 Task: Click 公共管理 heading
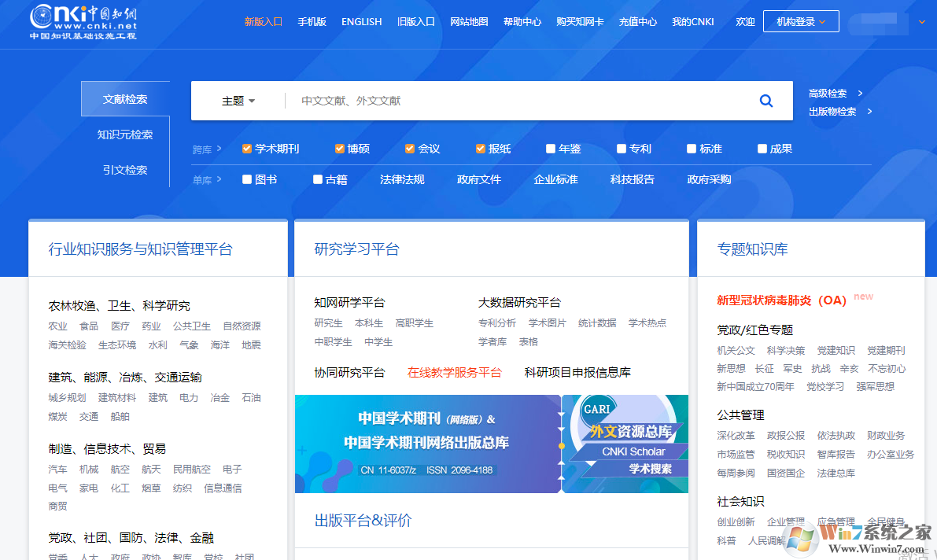click(x=740, y=414)
